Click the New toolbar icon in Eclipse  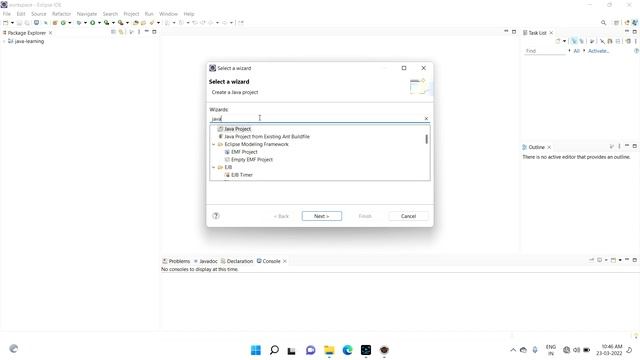6,23
